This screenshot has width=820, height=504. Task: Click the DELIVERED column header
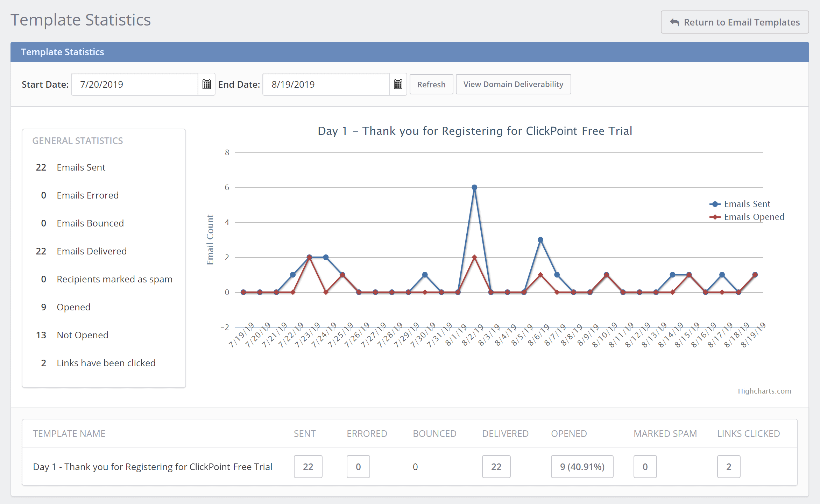505,433
